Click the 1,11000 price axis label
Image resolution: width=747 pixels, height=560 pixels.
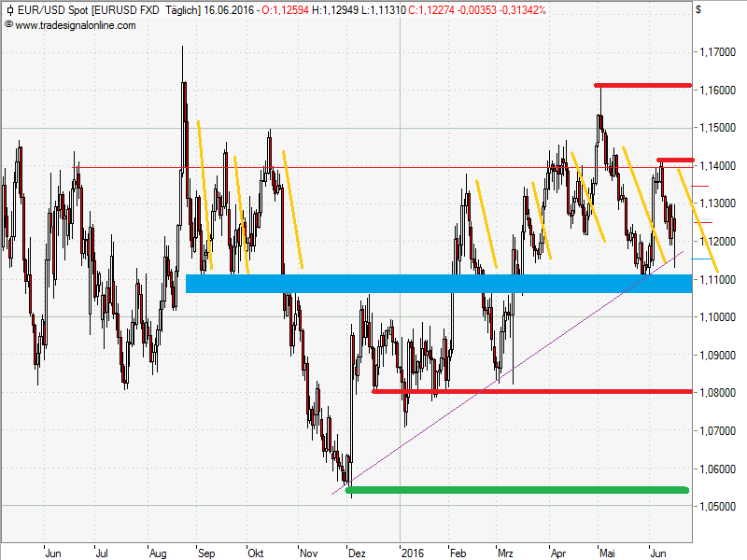coord(717,279)
